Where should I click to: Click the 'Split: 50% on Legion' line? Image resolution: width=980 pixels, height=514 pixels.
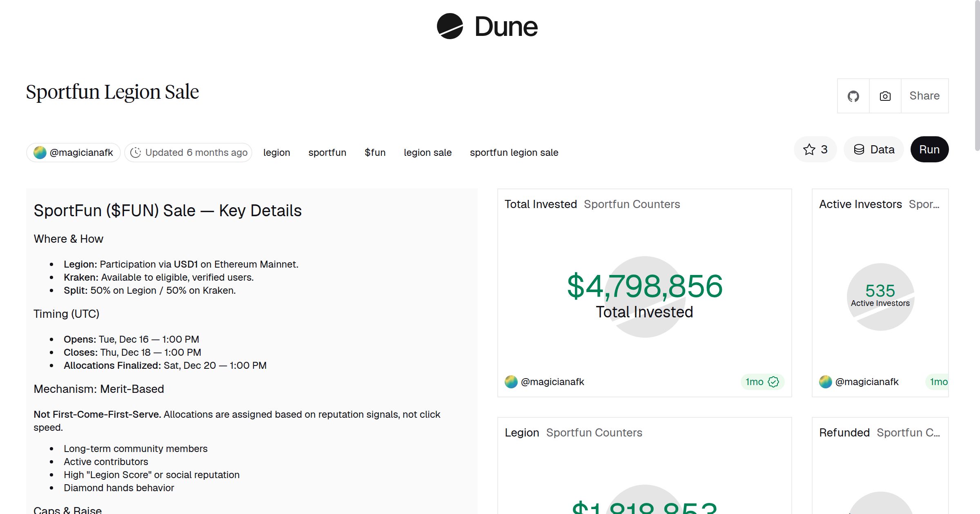[149, 290]
